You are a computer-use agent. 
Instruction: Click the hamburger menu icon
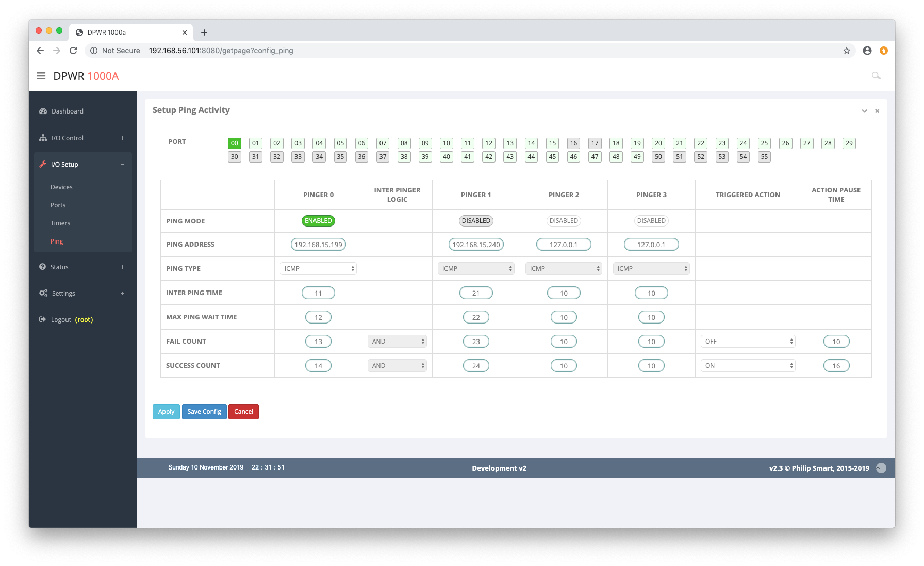pyautogui.click(x=41, y=76)
